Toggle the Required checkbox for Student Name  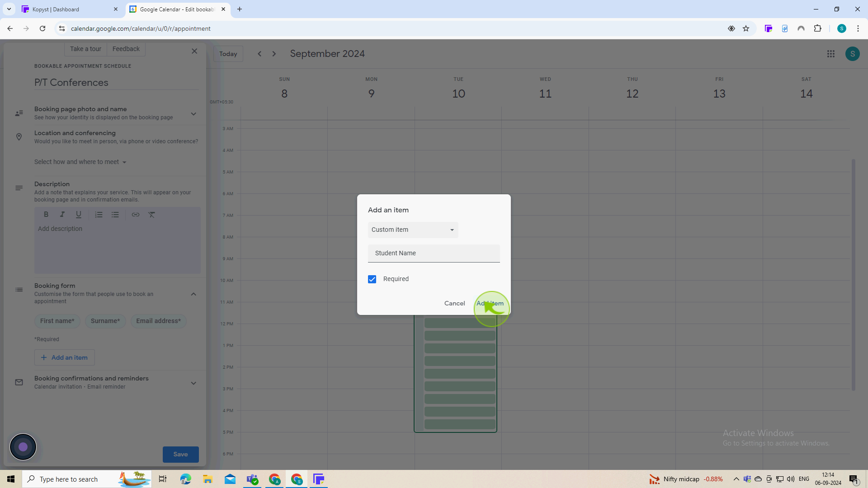pyautogui.click(x=372, y=279)
